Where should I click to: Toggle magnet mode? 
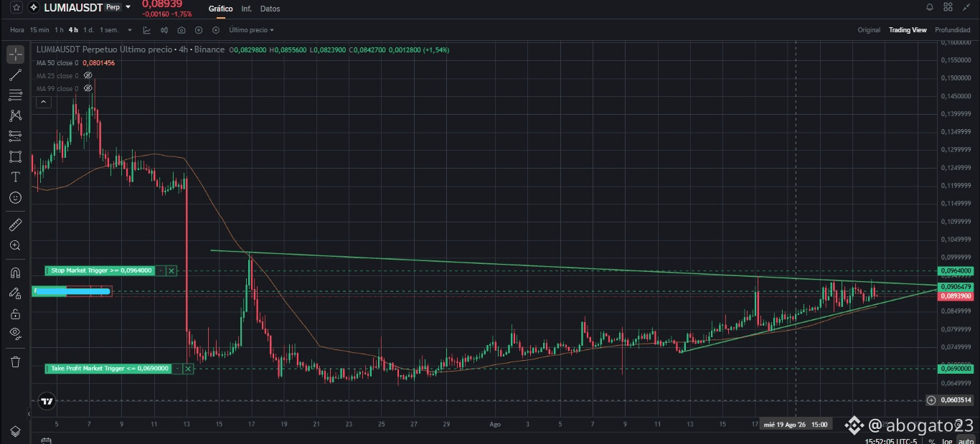tap(15, 273)
